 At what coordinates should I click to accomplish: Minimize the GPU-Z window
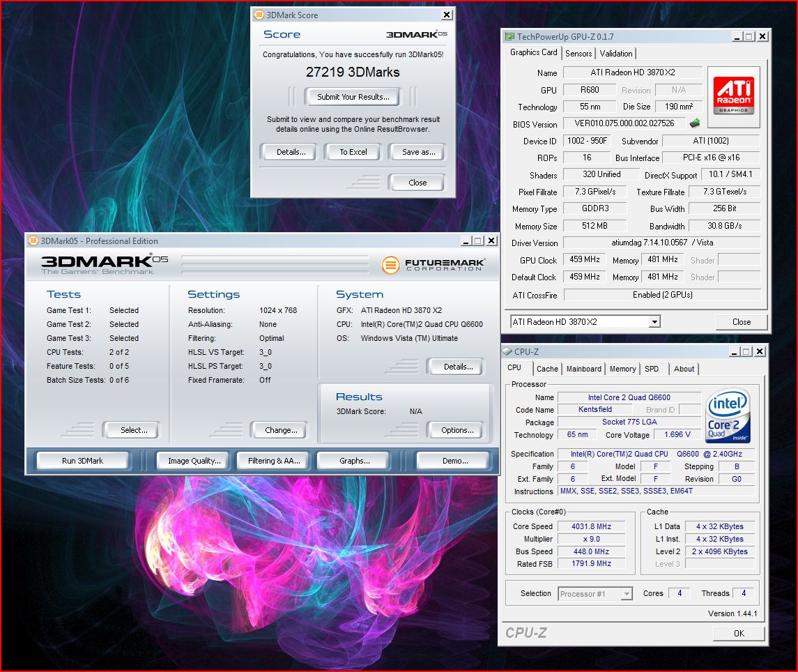click(737, 37)
